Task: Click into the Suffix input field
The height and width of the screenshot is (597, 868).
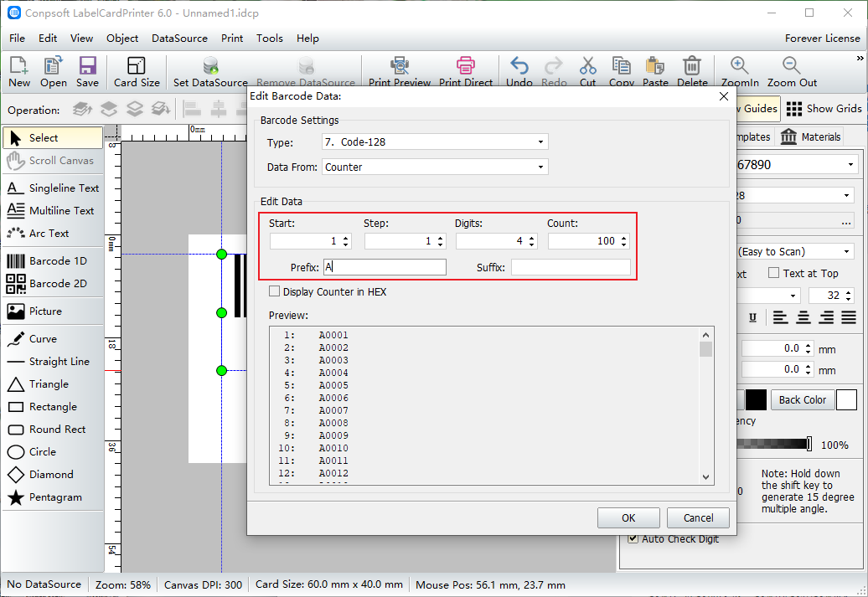Action: 571,267
